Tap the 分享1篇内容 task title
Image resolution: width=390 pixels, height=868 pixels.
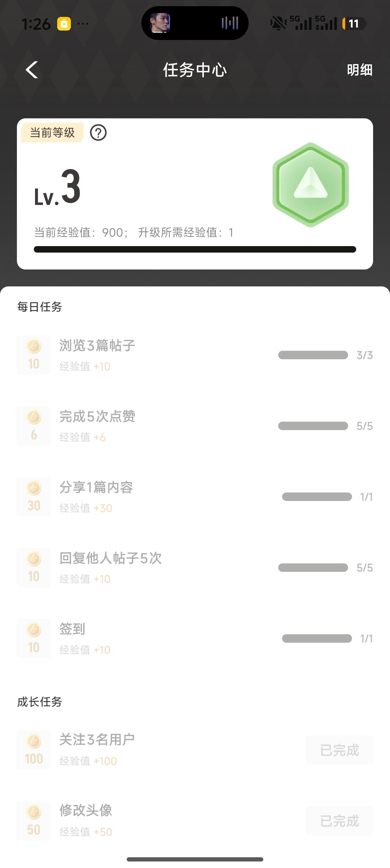(x=96, y=487)
